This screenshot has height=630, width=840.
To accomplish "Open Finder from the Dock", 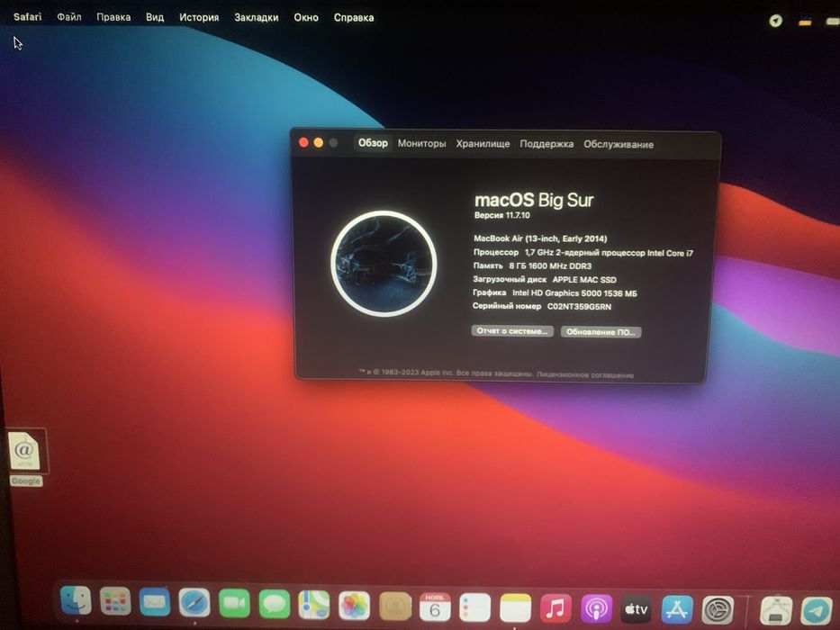I will point(76,600).
